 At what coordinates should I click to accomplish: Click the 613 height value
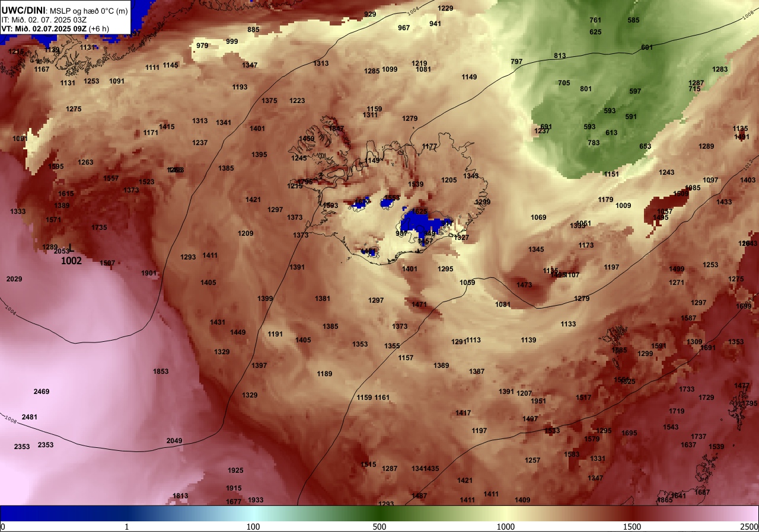tap(611, 133)
